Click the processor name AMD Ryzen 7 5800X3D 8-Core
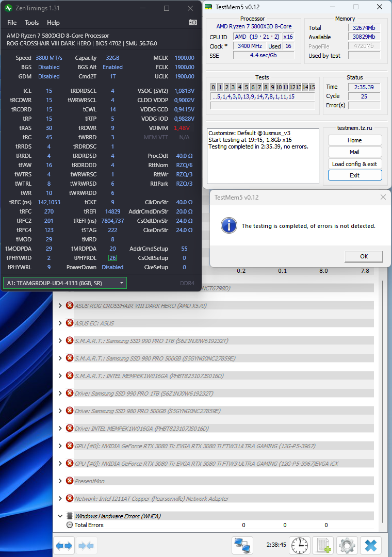This screenshot has width=392, height=557. [254, 26]
